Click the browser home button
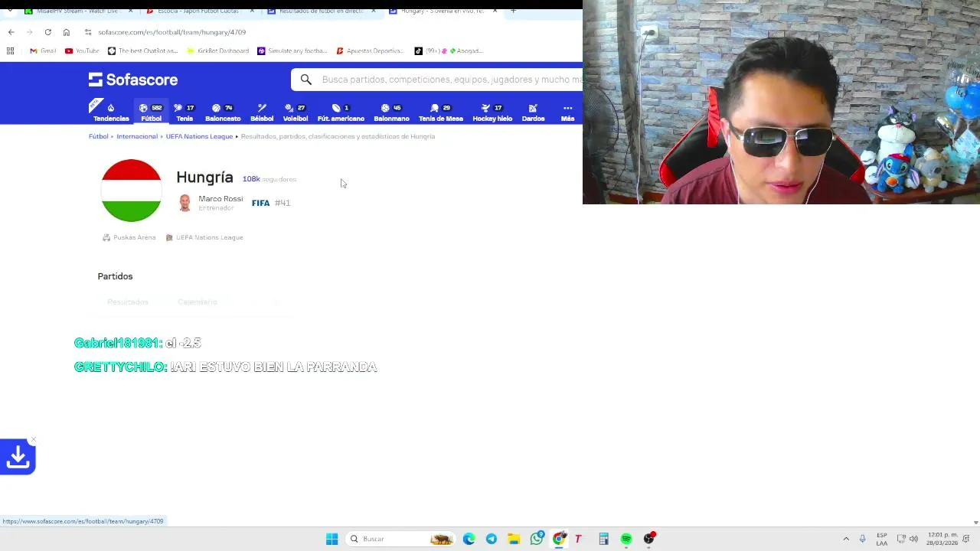Image resolution: width=980 pixels, height=551 pixels. pos(66,32)
